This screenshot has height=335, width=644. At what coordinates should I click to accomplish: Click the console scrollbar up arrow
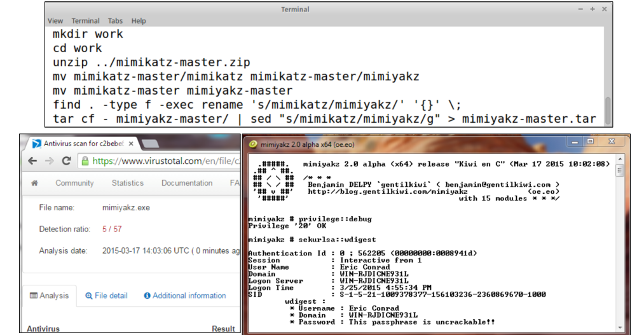click(620, 160)
